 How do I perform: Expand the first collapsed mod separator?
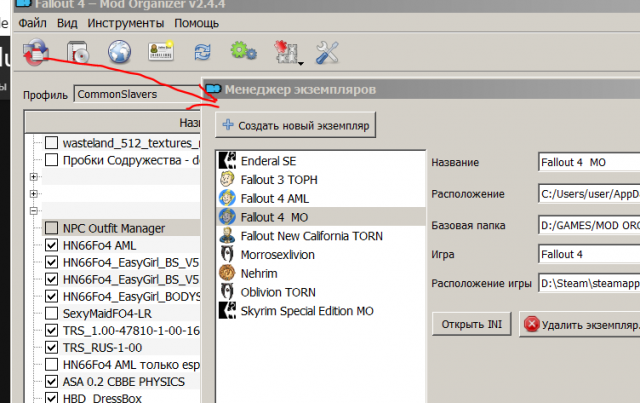point(35,177)
